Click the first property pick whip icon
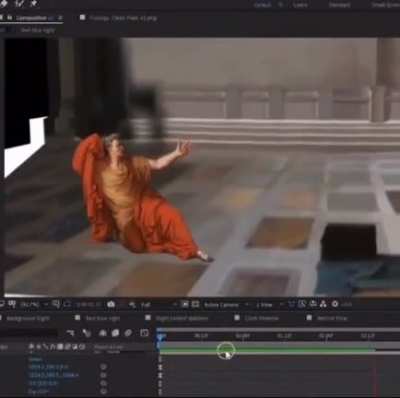 103,367
